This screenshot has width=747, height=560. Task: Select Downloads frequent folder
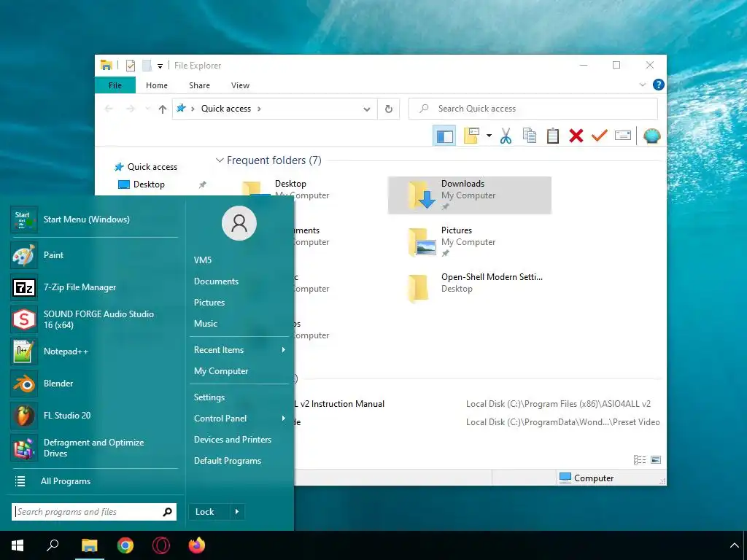click(469, 195)
